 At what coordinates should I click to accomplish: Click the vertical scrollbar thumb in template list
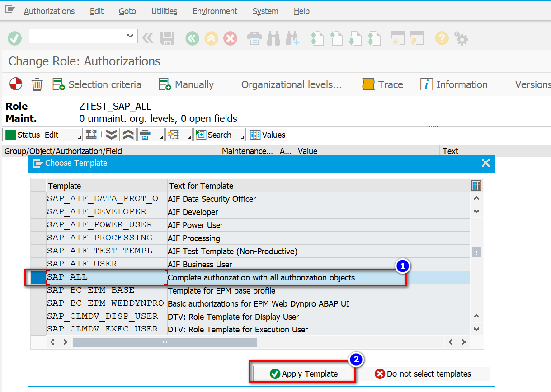pyautogui.click(x=476, y=252)
